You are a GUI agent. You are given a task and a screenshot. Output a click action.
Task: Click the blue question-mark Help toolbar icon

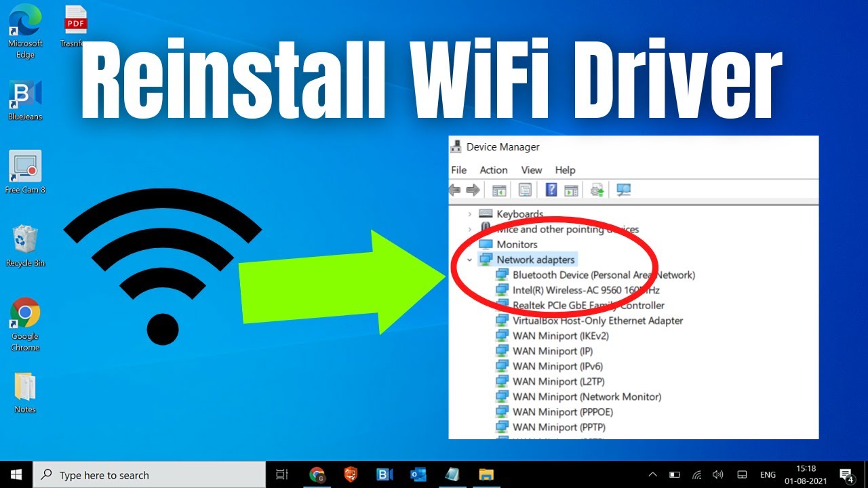552,190
